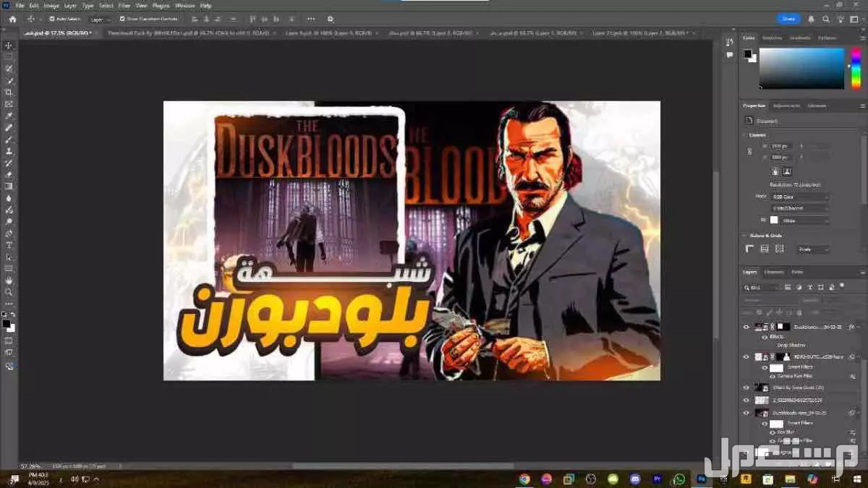The width and height of the screenshot is (868, 488).
Task: Click the rainbow hue slider in Color panel
Action: [856, 69]
